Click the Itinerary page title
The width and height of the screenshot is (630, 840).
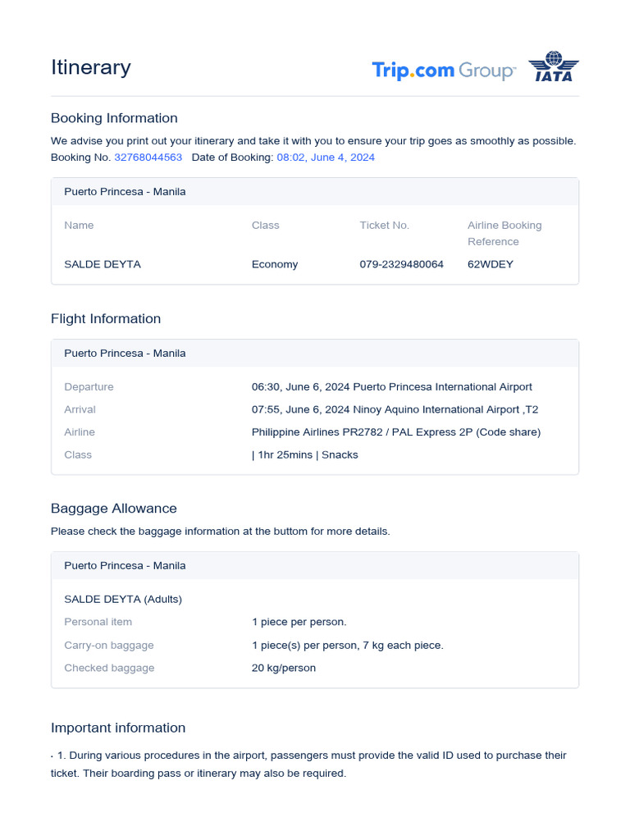[x=90, y=67]
